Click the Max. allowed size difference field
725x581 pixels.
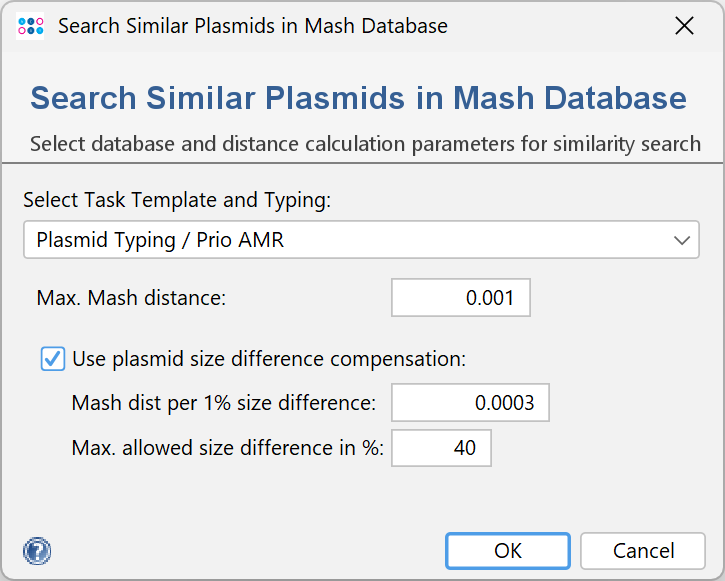(x=441, y=448)
